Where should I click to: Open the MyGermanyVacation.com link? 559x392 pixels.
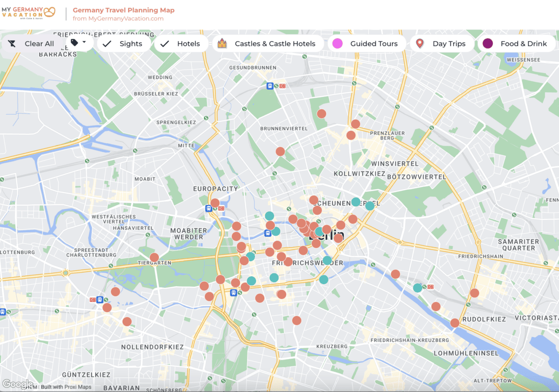[118, 19]
